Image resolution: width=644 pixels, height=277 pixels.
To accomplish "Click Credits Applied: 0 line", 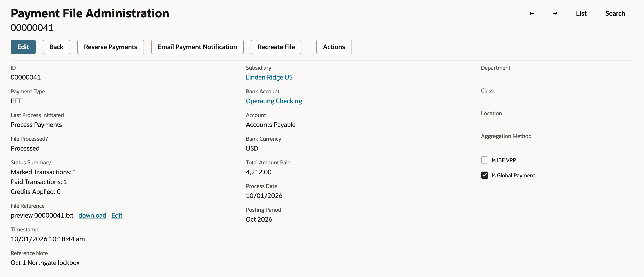I will (36, 192).
